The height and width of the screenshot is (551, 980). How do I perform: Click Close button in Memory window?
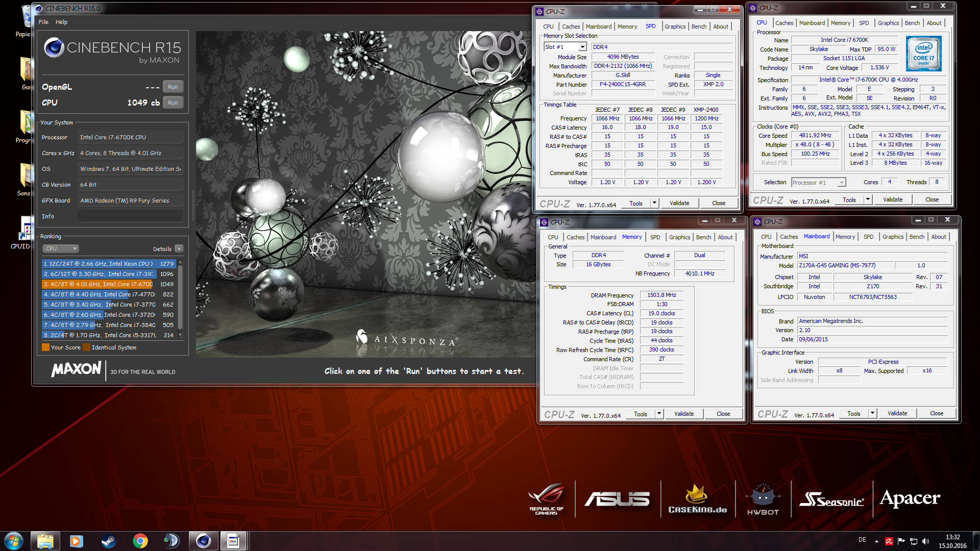723,414
